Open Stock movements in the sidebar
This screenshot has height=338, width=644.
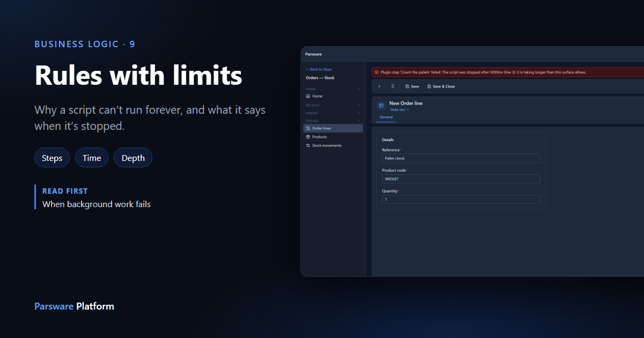pyautogui.click(x=333, y=145)
